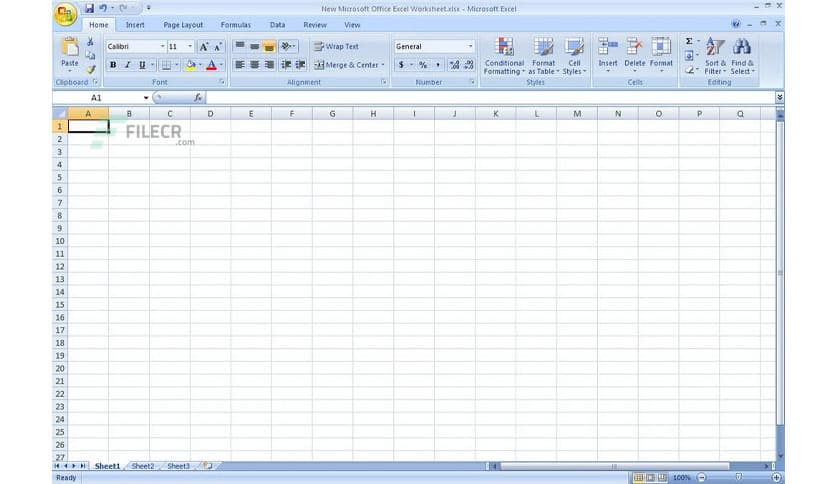
Task: Toggle Wrap Text on the cell
Action: pyautogui.click(x=336, y=46)
